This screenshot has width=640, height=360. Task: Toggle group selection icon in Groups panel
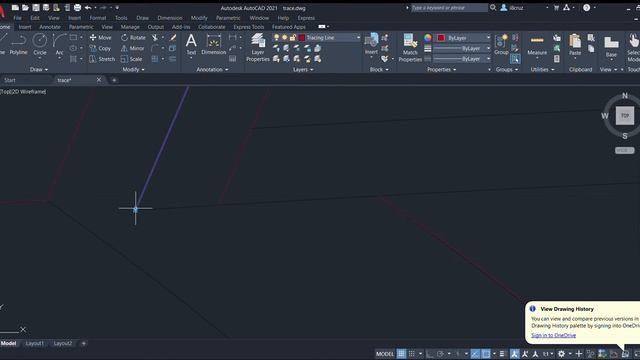click(515, 59)
